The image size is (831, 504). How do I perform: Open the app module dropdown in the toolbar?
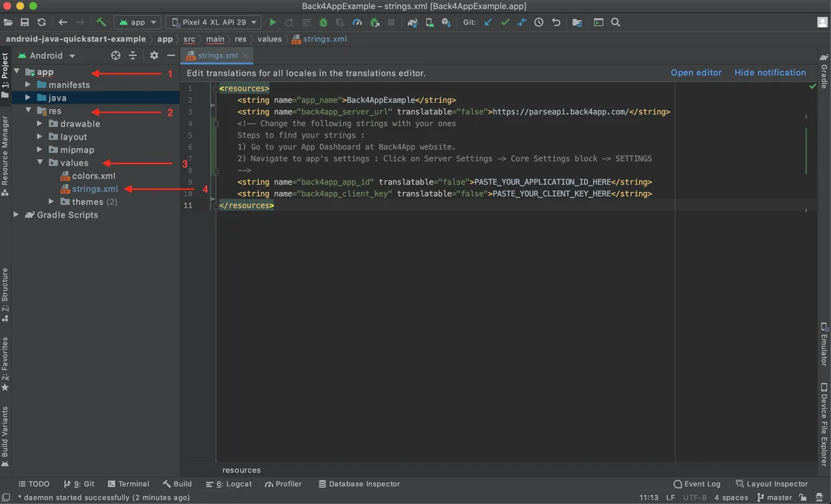(137, 21)
